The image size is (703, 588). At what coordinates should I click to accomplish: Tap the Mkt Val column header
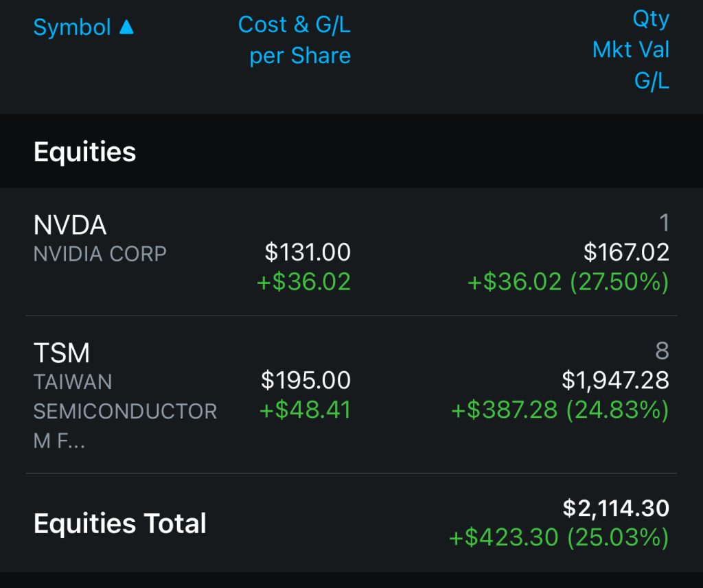[x=631, y=50]
